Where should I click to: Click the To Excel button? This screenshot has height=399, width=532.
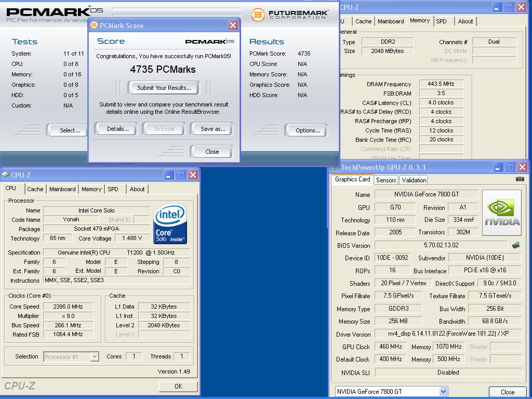point(164,129)
